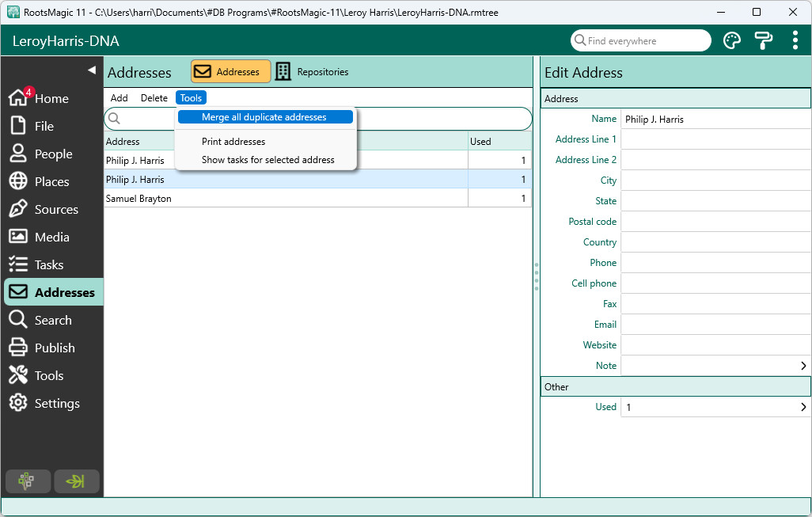The height and width of the screenshot is (517, 812).
Task: Click the Used count for Samuel Brayton
Action: click(x=499, y=199)
